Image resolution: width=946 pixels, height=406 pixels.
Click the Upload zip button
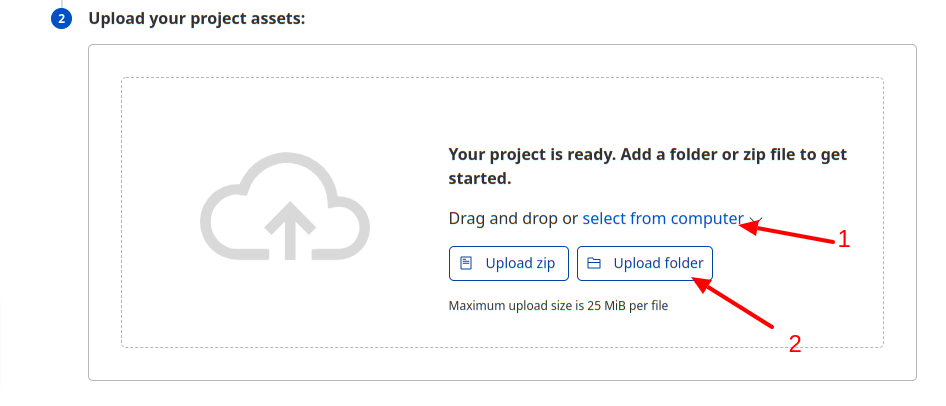tap(509, 264)
